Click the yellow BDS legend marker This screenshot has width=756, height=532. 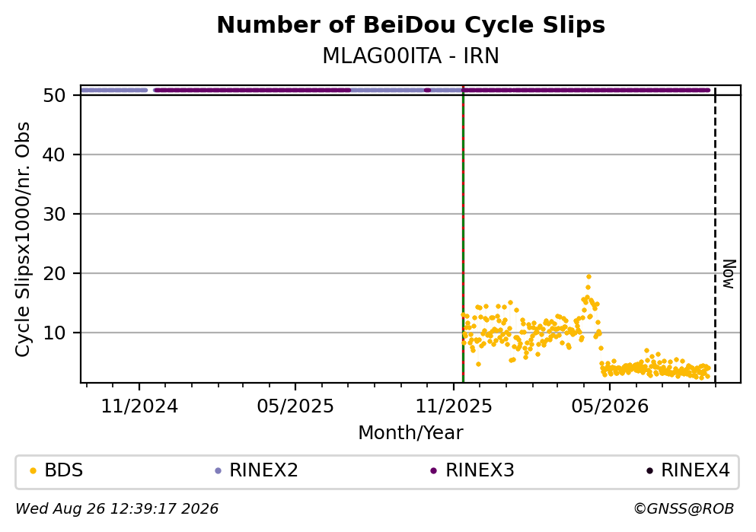33,471
